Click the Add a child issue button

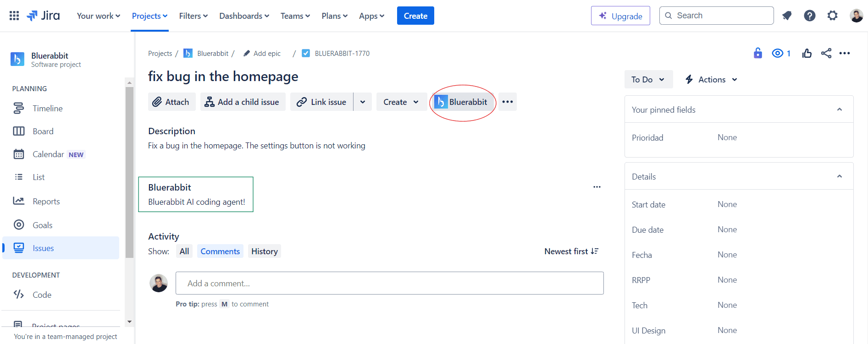pyautogui.click(x=242, y=102)
